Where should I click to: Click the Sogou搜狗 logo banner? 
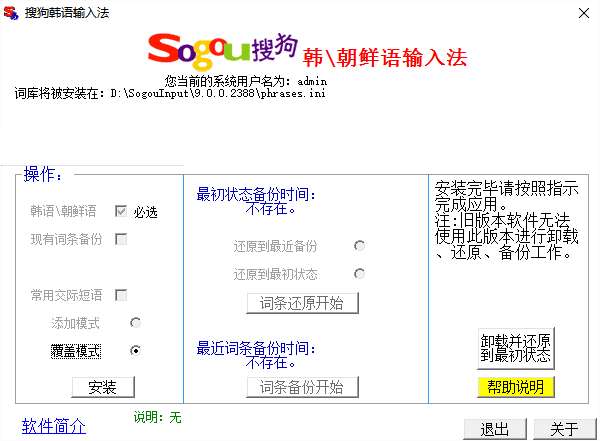(223, 51)
